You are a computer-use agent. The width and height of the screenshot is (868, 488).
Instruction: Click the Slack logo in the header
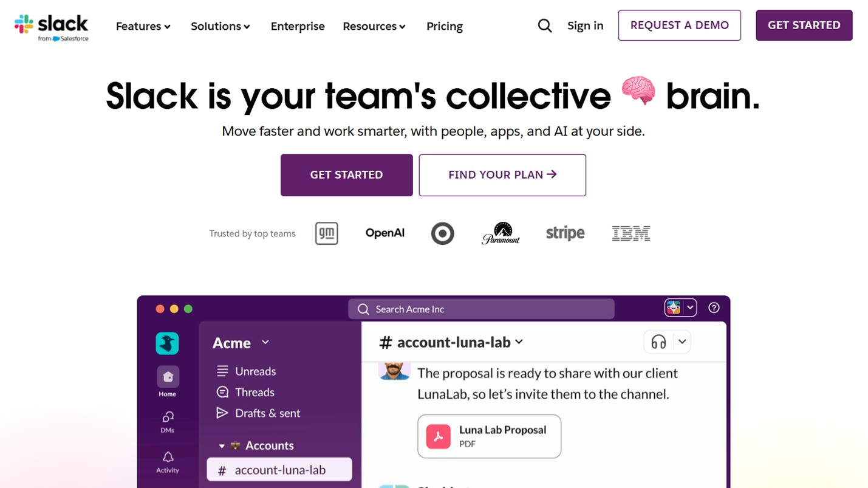pyautogui.click(x=51, y=27)
